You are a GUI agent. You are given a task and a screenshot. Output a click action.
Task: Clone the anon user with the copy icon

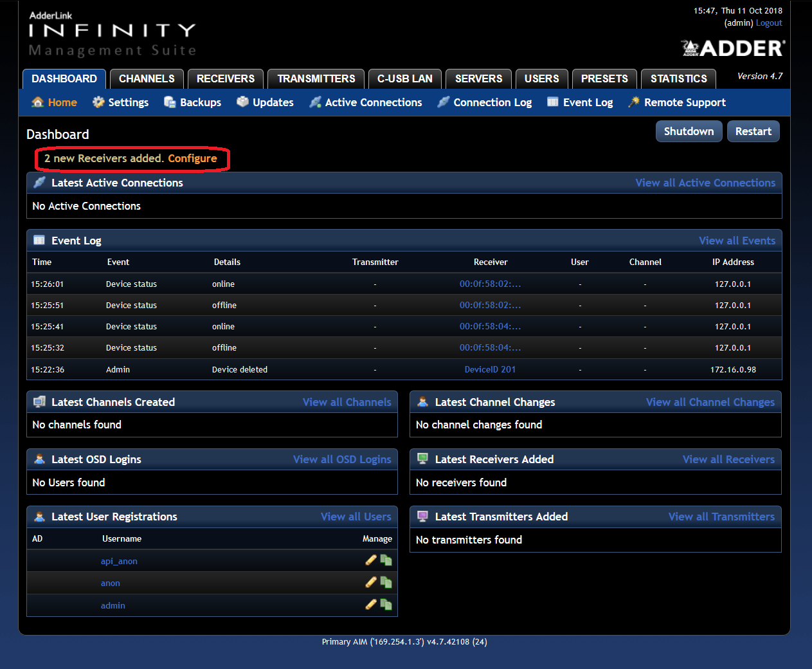[x=386, y=582]
